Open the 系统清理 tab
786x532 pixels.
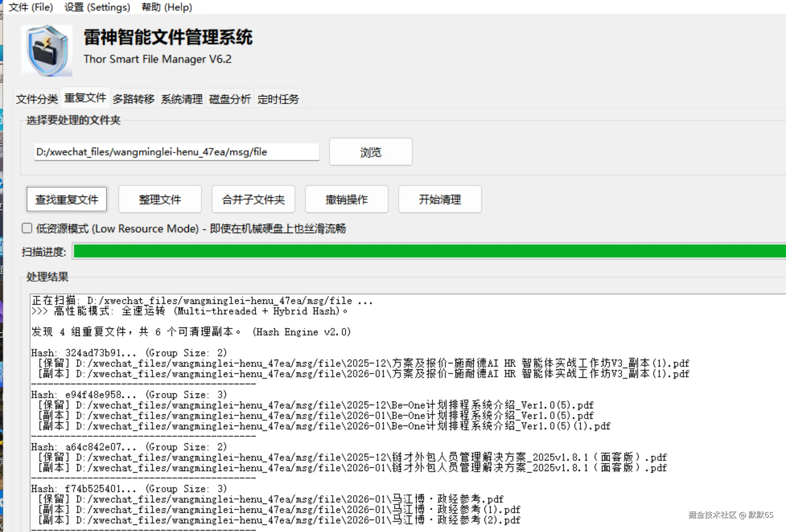pos(181,99)
